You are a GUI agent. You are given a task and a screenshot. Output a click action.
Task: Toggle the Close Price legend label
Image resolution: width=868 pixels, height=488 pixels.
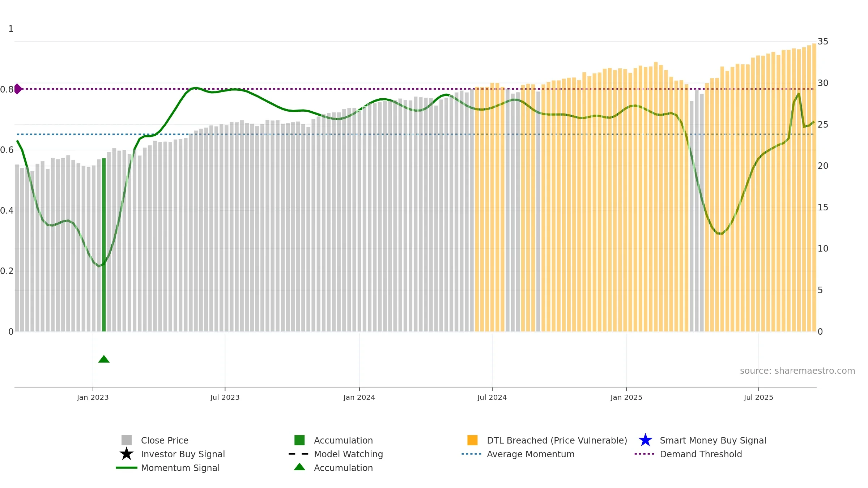coord(165,440)
